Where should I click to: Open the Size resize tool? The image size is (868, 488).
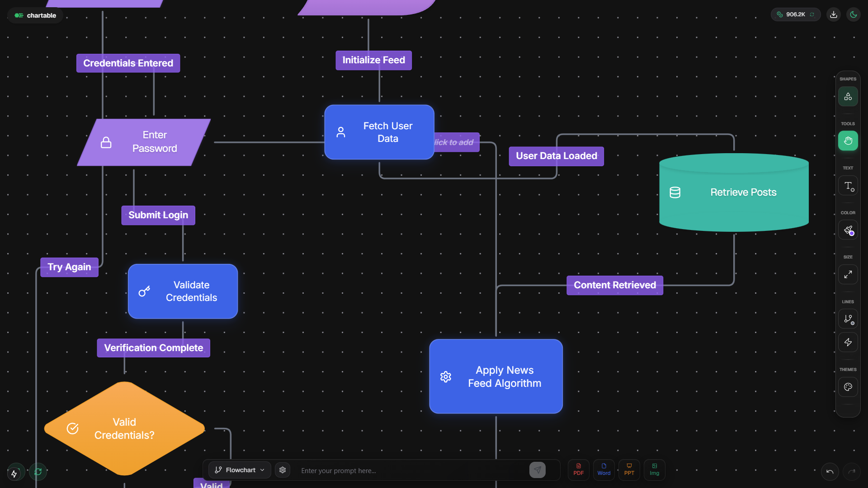point(848,274)
